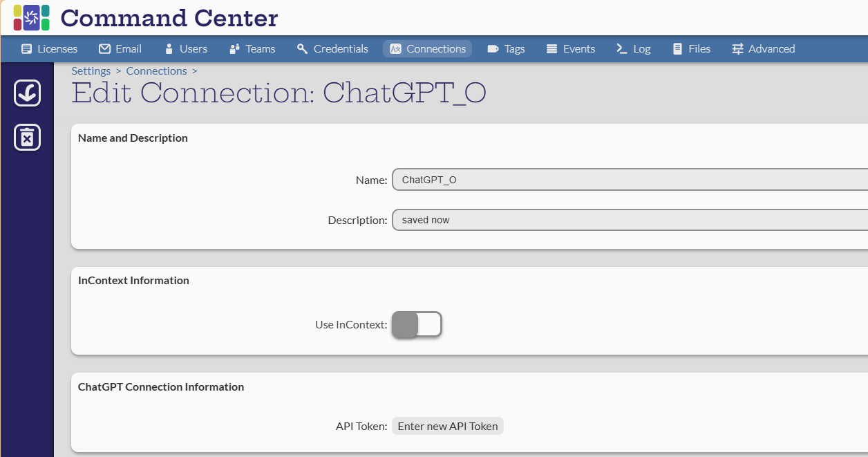Click the Advanced sliders icon
This screenshot has height=457, width=868.
pos(738,49)
